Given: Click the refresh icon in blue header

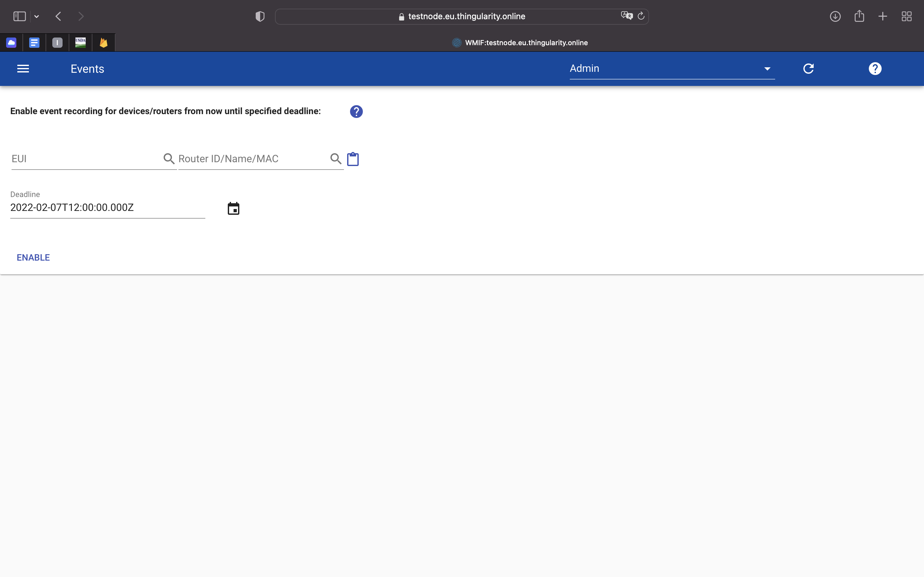Looking at the screenshot, I should point(808,69).
